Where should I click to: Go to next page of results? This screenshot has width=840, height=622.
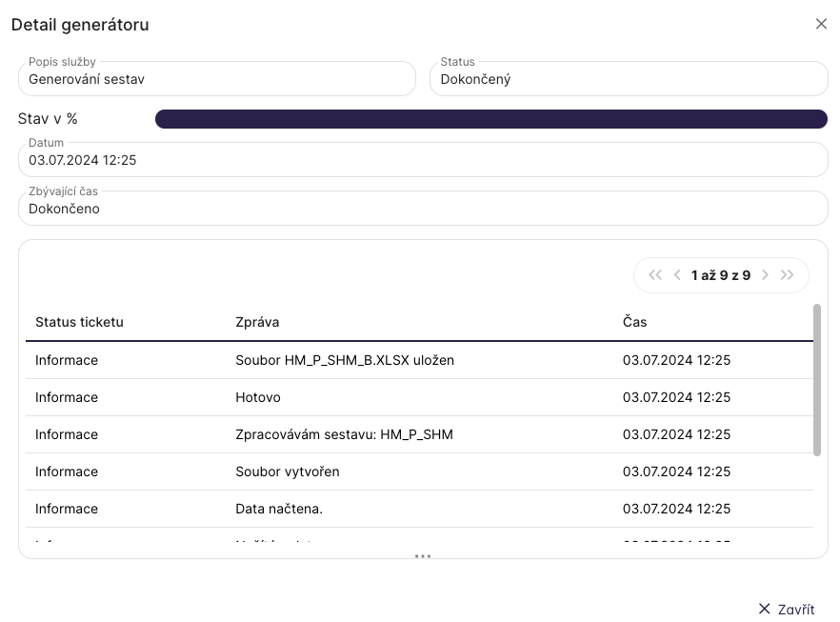click(765, 275)
